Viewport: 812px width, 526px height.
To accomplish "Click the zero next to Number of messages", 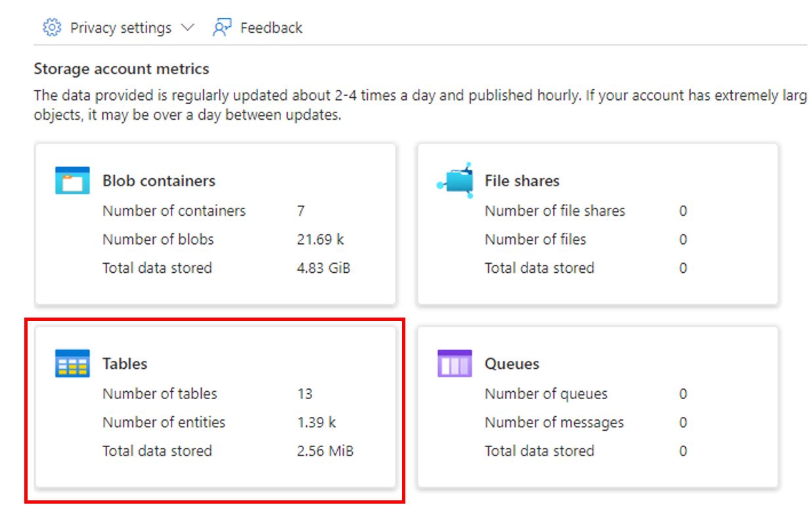I will pos(683,422).
